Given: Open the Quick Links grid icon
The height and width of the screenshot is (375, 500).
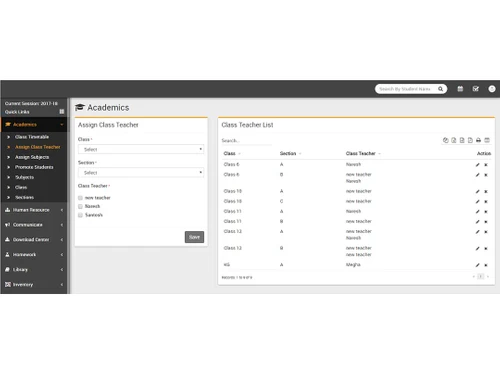Looking at the screenshot, I should click(x=62, y=112).
